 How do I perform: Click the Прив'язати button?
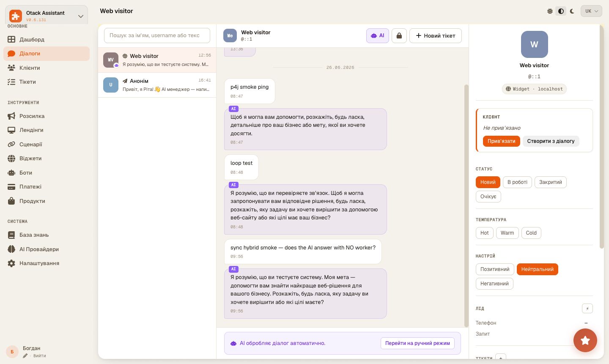tap(501, 141)
